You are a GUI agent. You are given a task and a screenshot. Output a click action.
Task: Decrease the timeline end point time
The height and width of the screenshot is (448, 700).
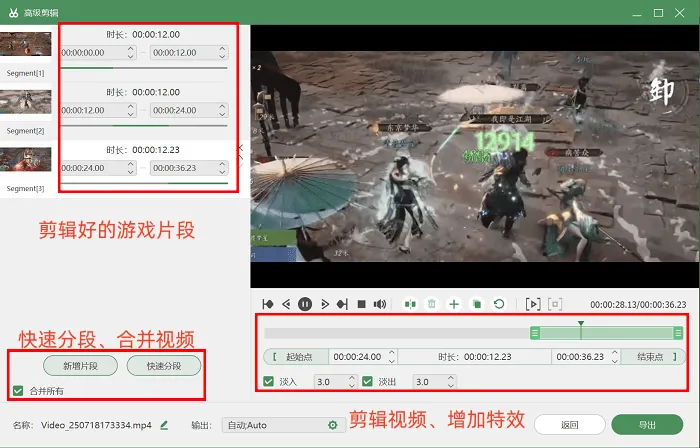tap(615, 361)
